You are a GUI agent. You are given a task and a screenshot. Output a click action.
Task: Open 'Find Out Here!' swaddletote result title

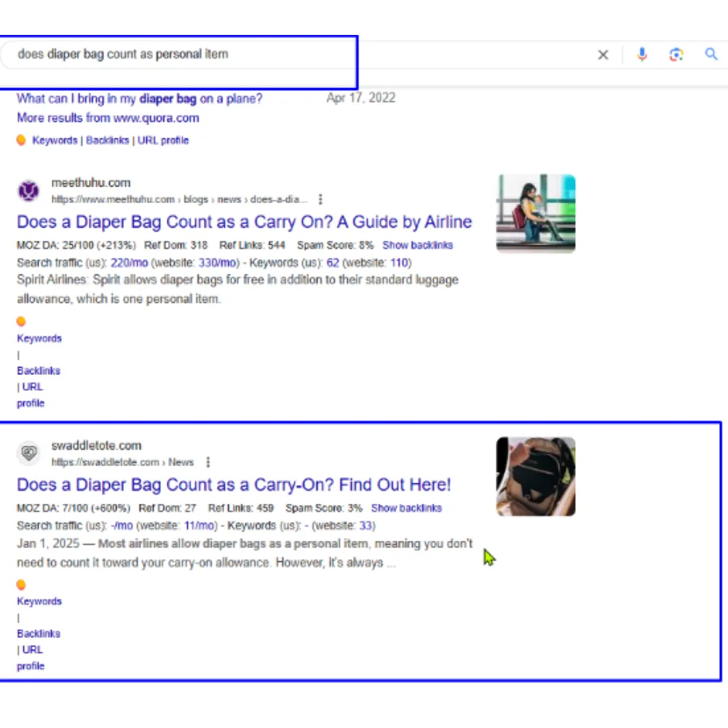click(234, 485)
